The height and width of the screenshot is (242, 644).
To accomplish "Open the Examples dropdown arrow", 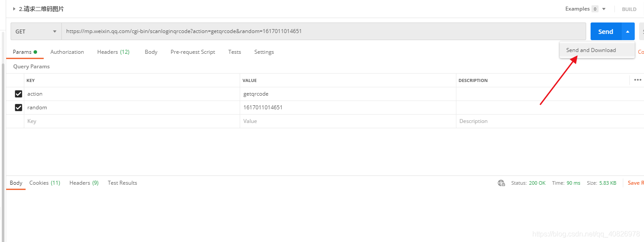I will point(604,9).
